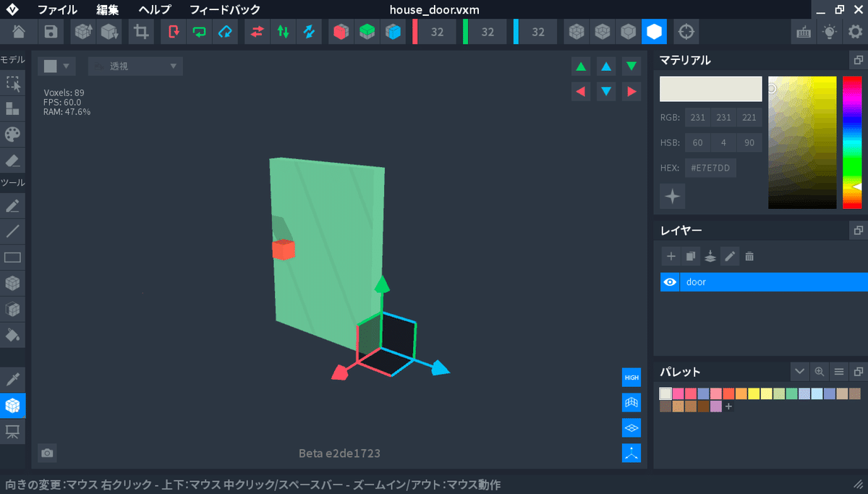Click the green-topped cube icon

(367, 32)
